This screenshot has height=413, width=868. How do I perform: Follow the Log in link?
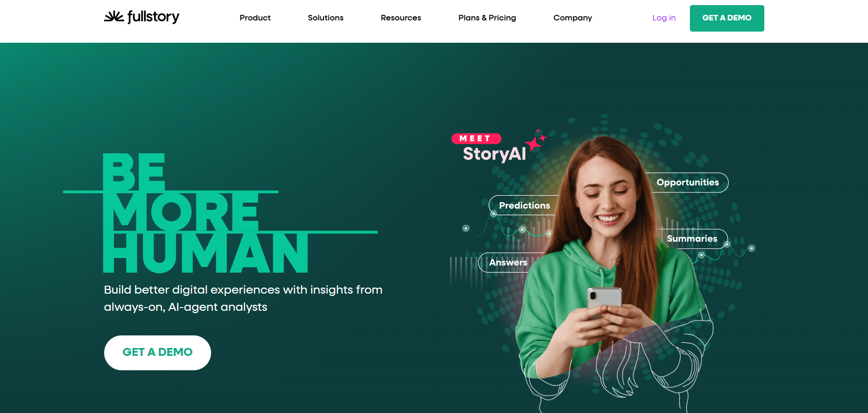tap(664, 18)
